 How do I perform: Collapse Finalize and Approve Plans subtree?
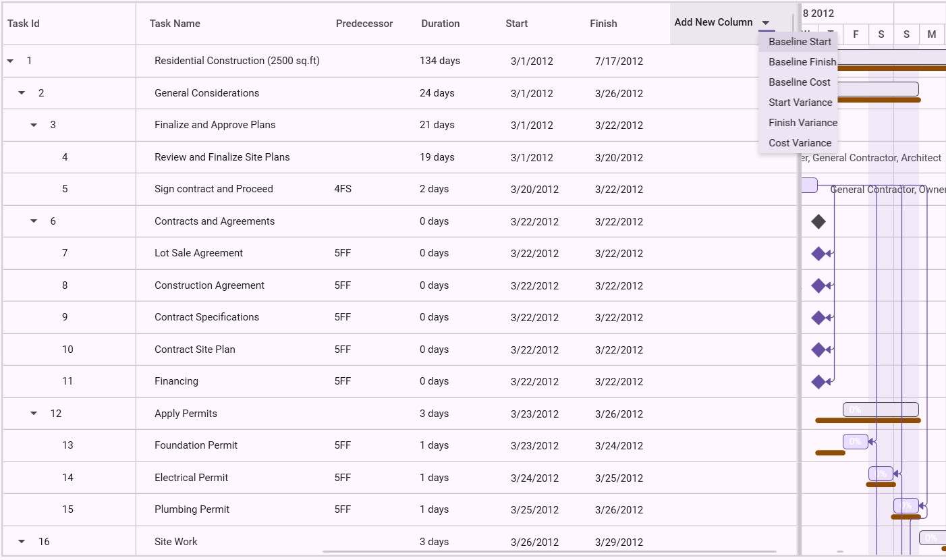coord(34,125)
